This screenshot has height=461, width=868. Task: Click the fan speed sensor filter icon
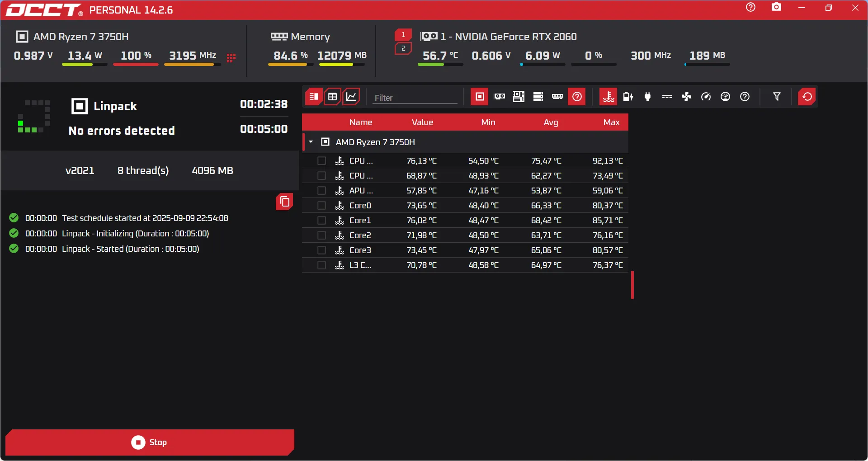coord(686,97)
